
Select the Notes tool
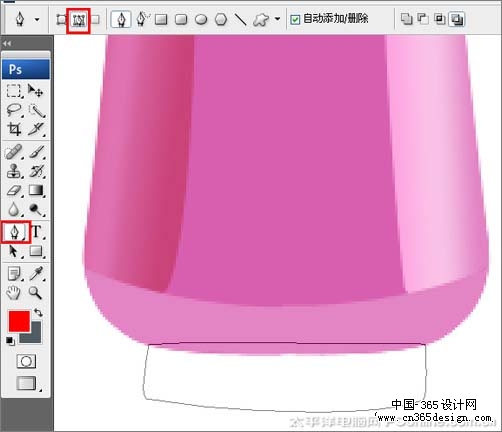coord(14,274)
